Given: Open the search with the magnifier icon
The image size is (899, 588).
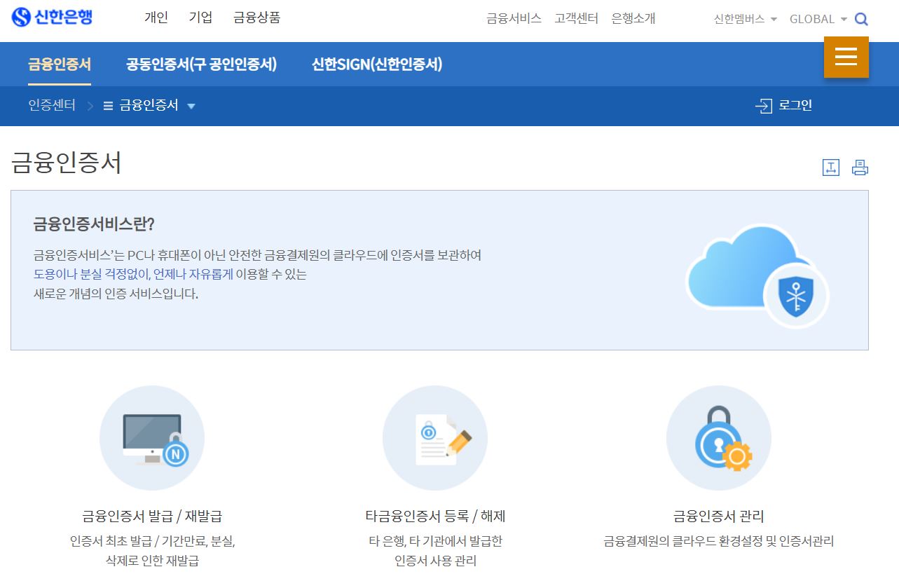Looking at the screenshot, I should (861, 19).
